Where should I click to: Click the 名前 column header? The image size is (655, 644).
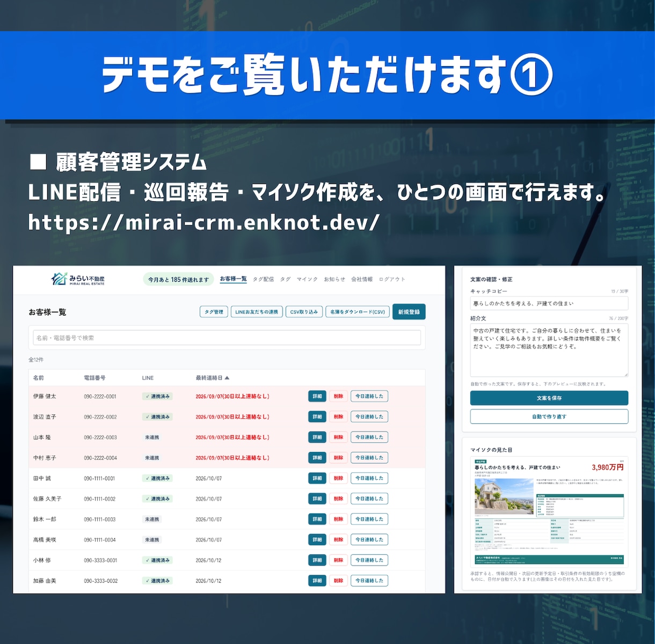(x=39, y=378)
